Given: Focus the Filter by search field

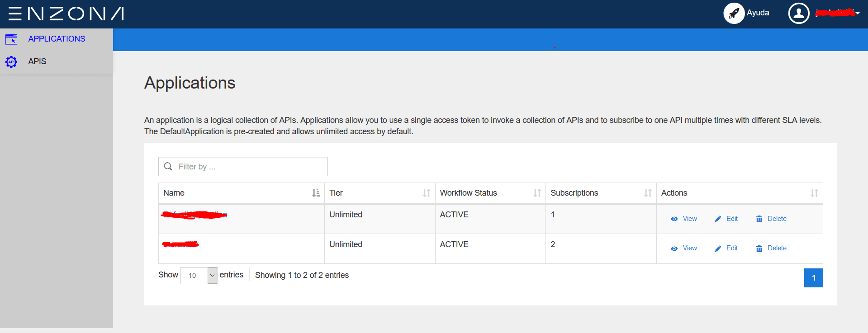Looking at the screenshot, I should click(x=243, y=167).
